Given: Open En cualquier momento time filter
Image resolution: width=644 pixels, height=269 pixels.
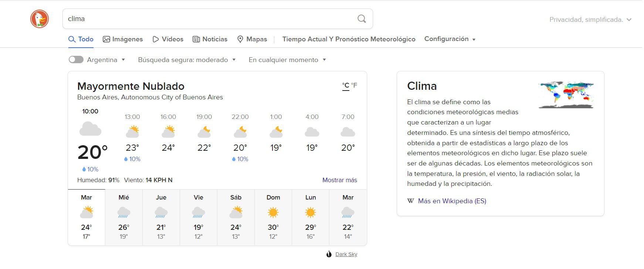Looking at the screenshot, I should click(x=287, y=60).
